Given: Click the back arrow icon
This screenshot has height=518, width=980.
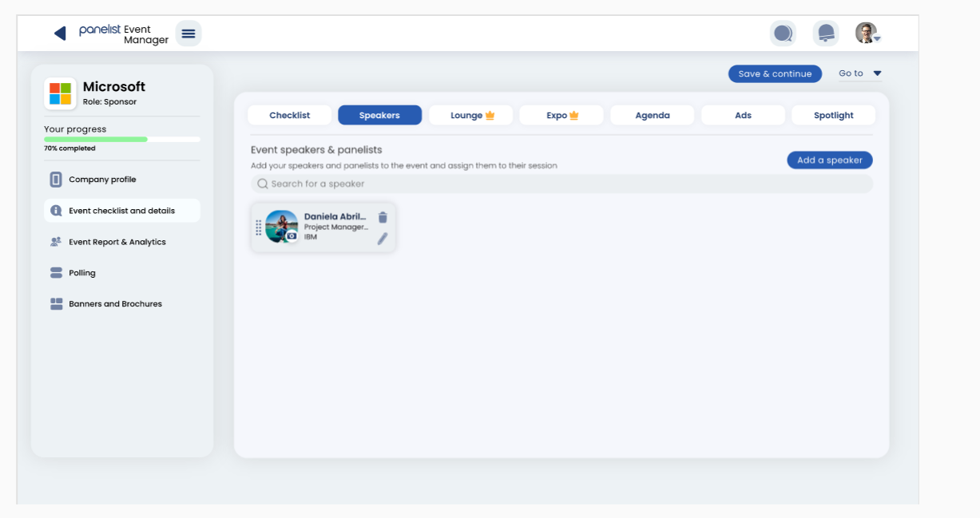Looking at the screenshot, I should pos(60,33).
